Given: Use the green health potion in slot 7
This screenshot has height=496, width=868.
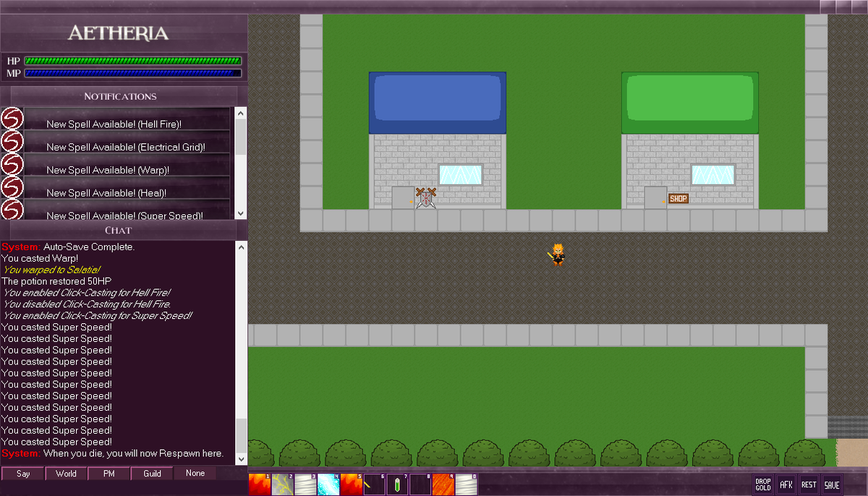Looking at the screenshot, I should tap(398, 484).
